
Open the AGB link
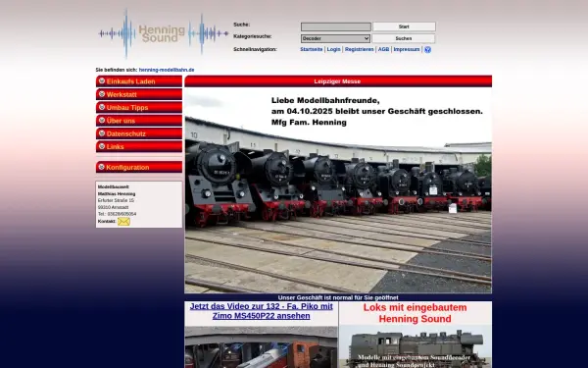(383, 50)
